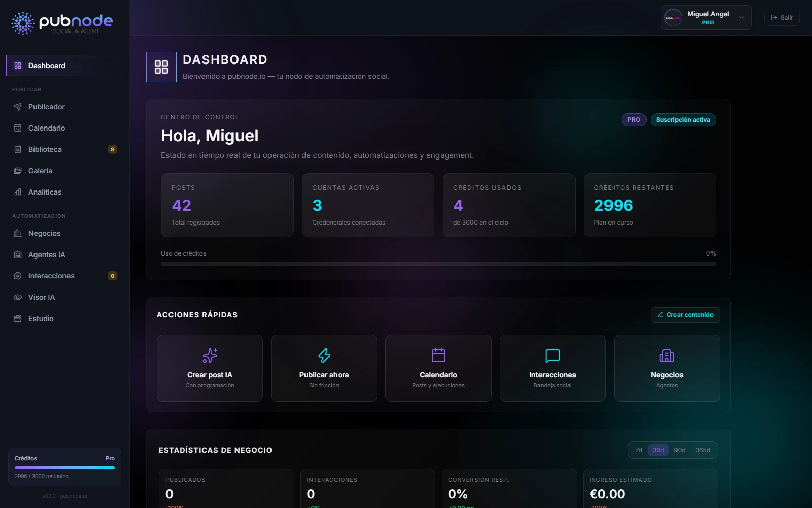Switch statistics range to 90d
The height and width of the screenshot is (508, 812).
pyautogui.click(x=680, y=450)
